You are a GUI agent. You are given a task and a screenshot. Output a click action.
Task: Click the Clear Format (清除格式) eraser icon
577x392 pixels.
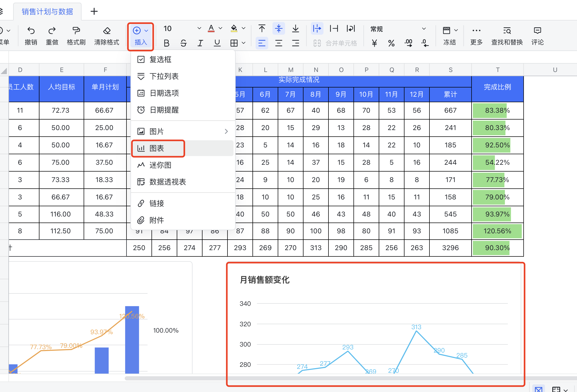tap(107, 31)
